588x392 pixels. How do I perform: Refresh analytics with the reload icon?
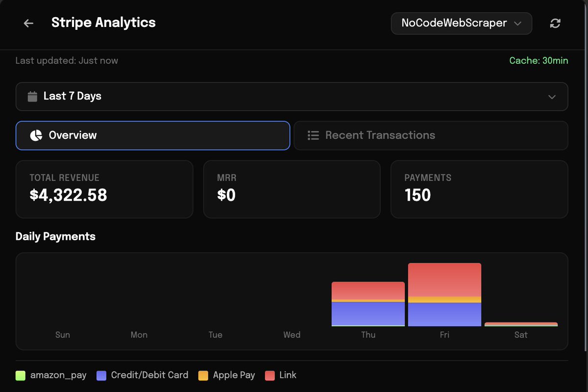click(555, 23)
